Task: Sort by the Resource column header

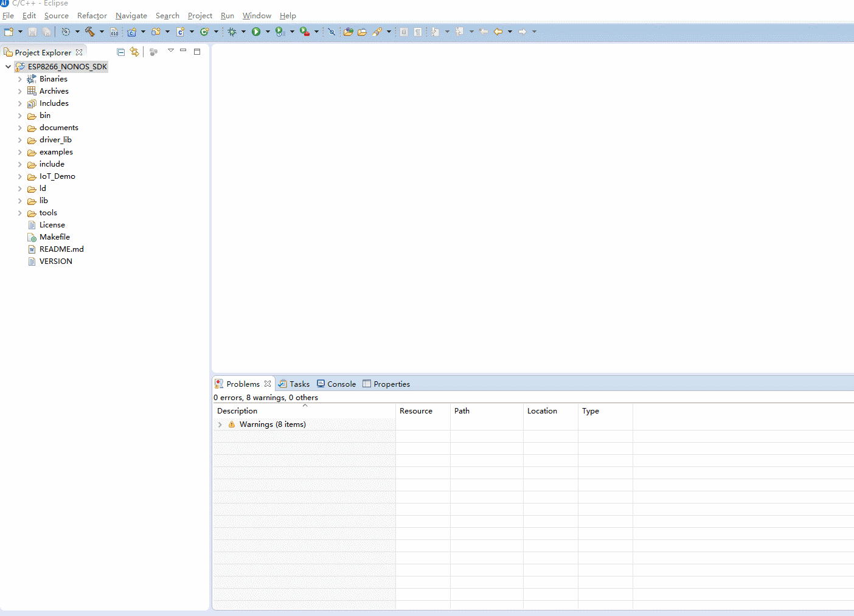Action: click(423, 411)
